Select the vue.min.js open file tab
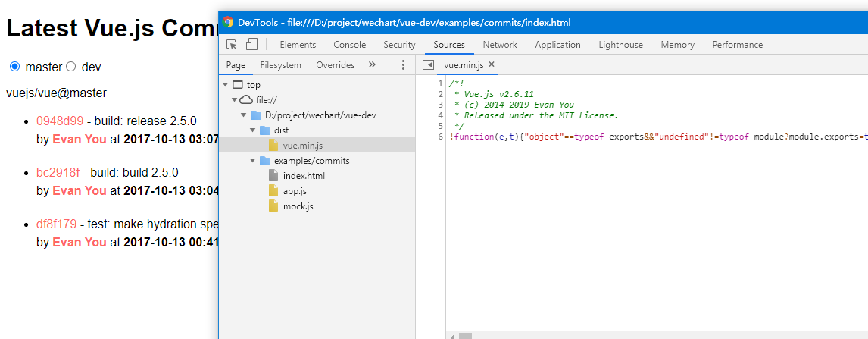The width and height of the screenshot is (868, 339). click(x=464, y=64)
